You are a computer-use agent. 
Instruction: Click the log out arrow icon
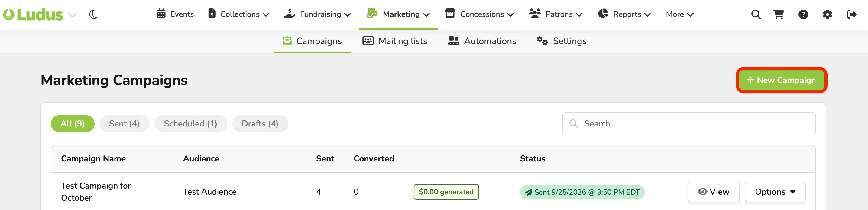pos(851,14)
